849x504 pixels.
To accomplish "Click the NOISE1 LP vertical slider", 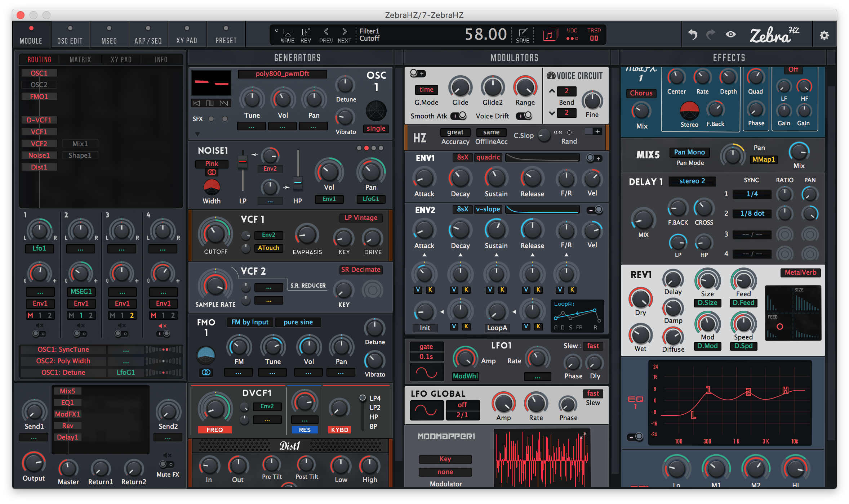I will (x=243, y=171).
